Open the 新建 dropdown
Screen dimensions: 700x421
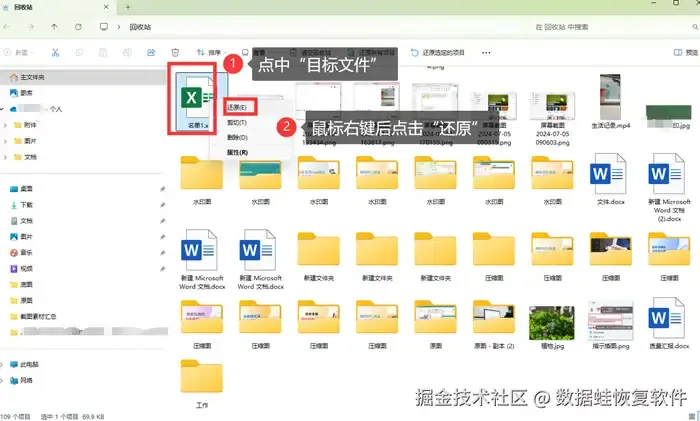pos(18,53)
